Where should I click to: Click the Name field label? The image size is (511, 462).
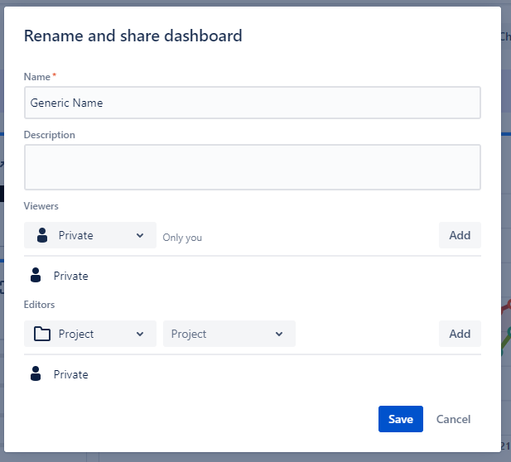click(37, 77)
